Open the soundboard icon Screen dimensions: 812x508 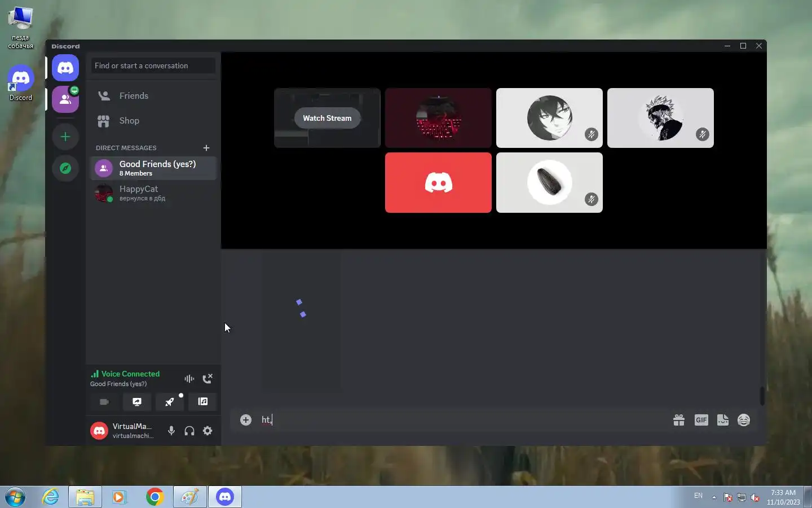tap(202, 402)
